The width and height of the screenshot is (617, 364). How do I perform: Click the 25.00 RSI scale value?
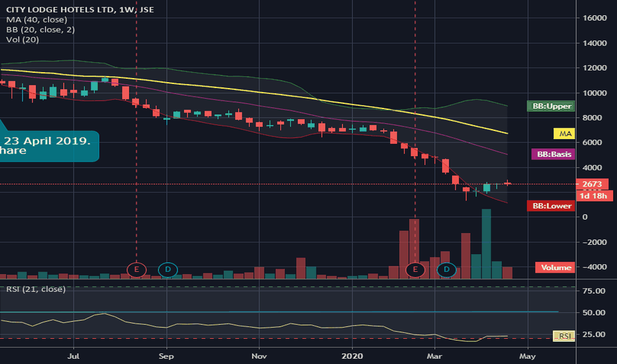pyautogui.click(x=594, y=334)
